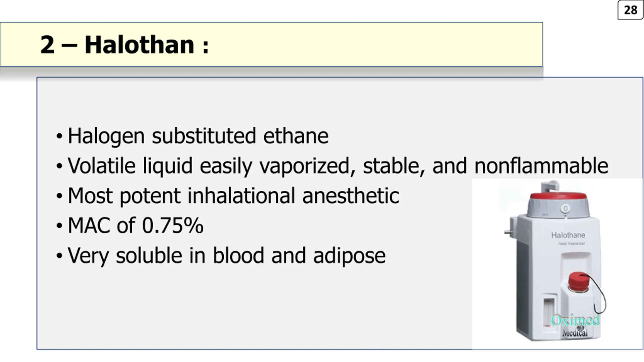Viewport: 644px width, 362px height.
Task: Click the 'Vapp Vaporizer' small label
Action: click(571, 243)
